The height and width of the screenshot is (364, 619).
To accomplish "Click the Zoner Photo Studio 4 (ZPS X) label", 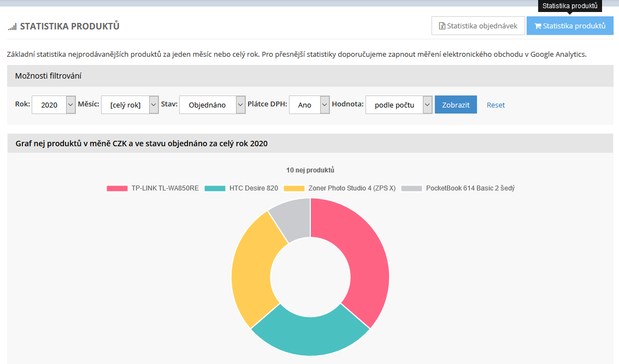I will [352, 188].
